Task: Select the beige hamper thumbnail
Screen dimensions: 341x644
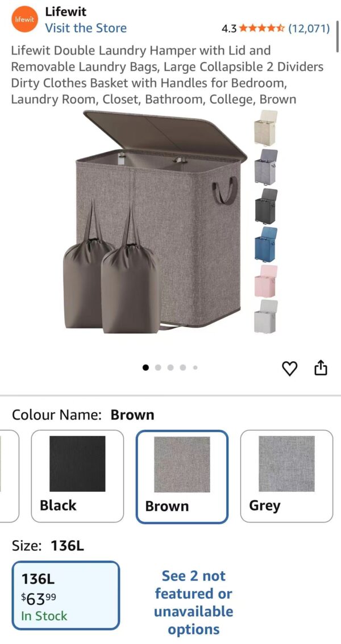Action: 265,128
